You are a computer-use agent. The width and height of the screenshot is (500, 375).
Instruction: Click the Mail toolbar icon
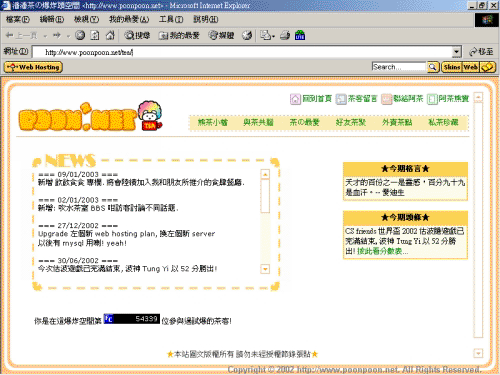pyautogui.click(x=266, y=35)
